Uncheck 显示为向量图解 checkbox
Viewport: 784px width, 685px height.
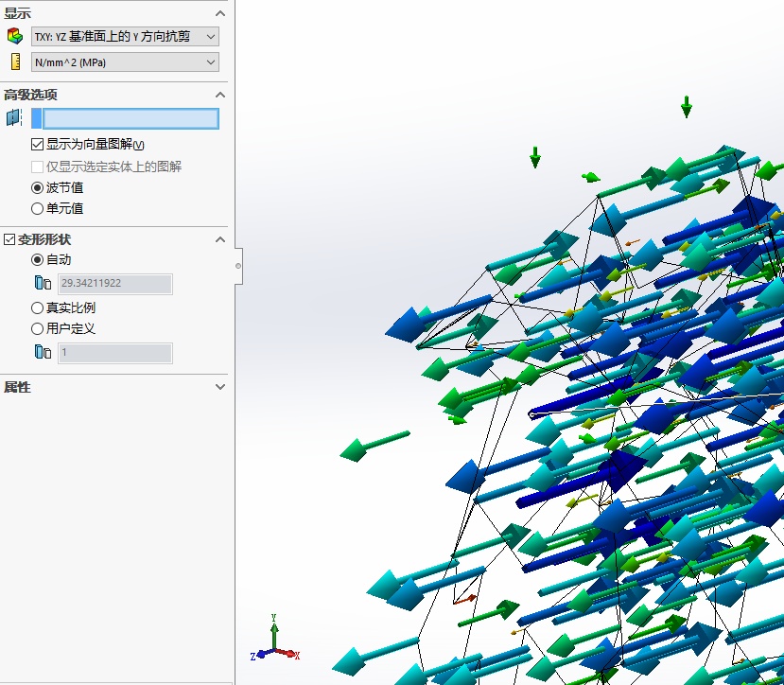tap(38, 145)
